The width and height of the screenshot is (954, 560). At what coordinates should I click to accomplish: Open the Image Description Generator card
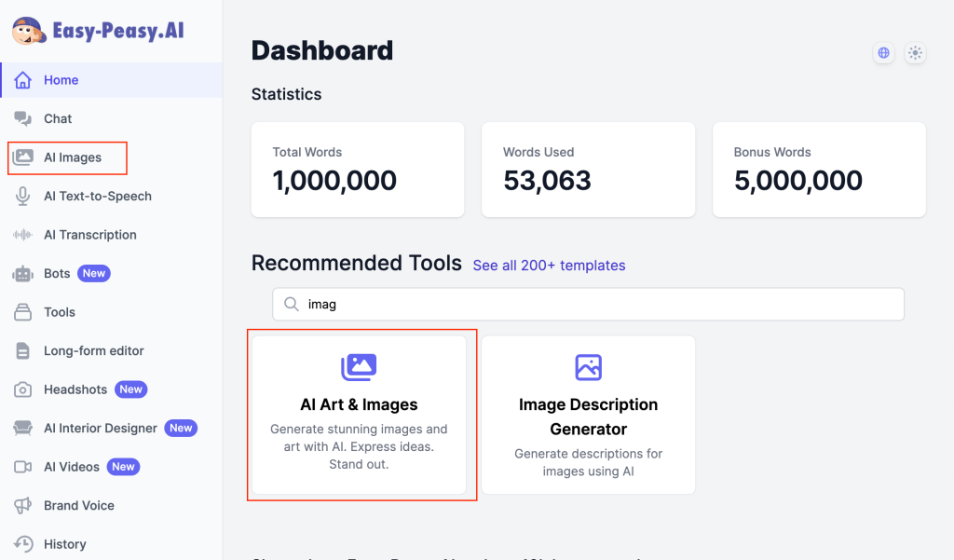coord(588,415)
